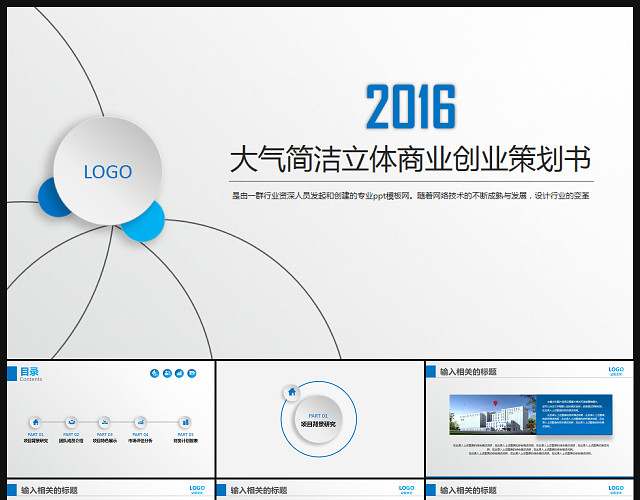
Task: Click the PART 04 label in contents slide
Action: [140, 435]
